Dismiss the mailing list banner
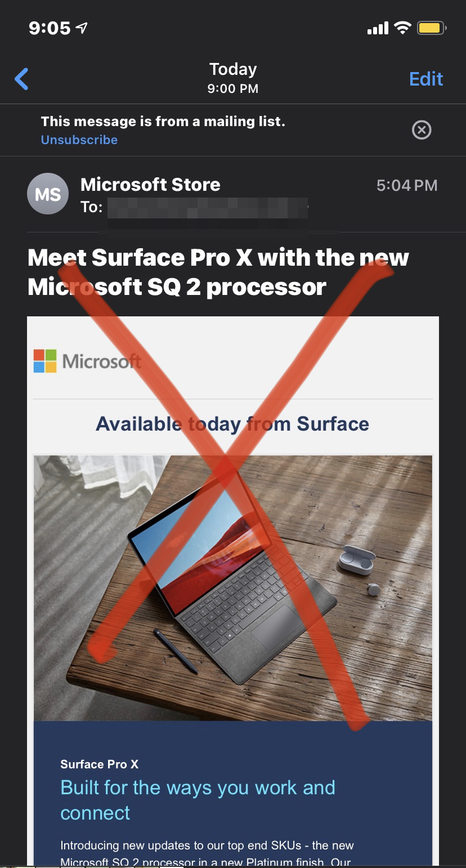466x868 pixels. [x=422, y=130]
